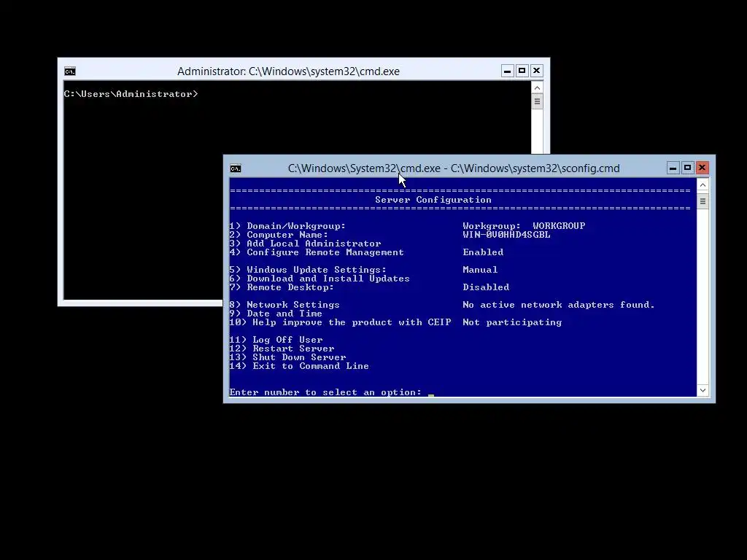The width and height of the screenshot is (747, 560).
Task: Click the C:\Users\Administrator> prompt line
Action: click(x=131, y=94)
